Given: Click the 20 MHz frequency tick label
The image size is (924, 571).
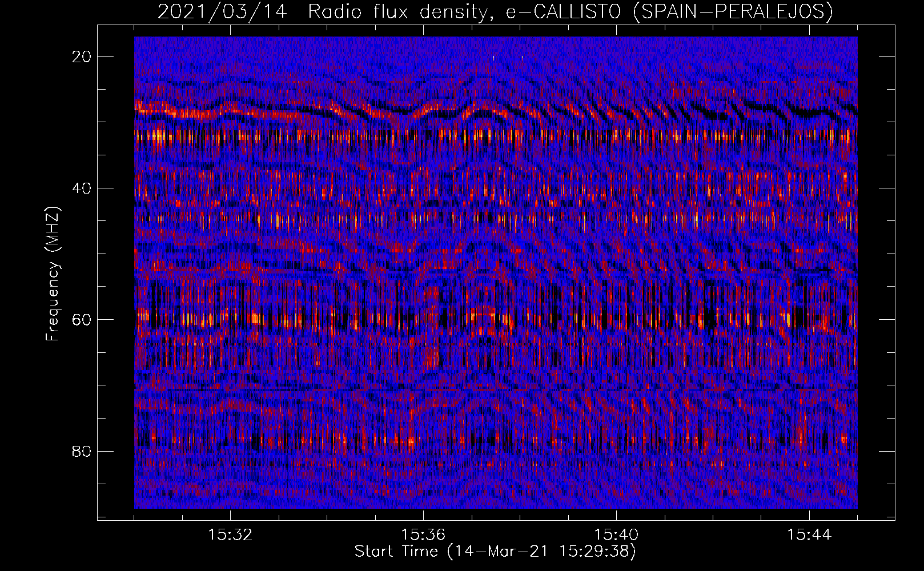Looking at the screenshot, I should point(82,57).
